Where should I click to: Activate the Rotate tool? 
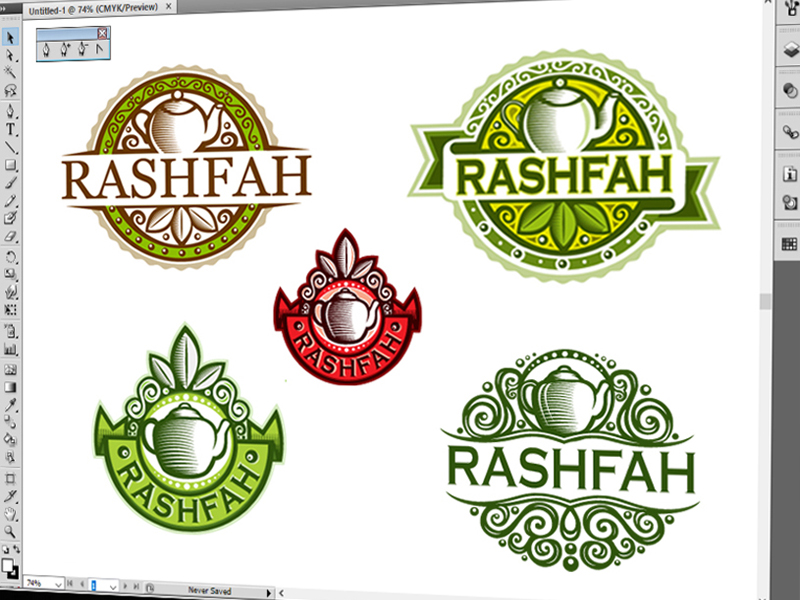pyautogui.click(x=10, y=257)
